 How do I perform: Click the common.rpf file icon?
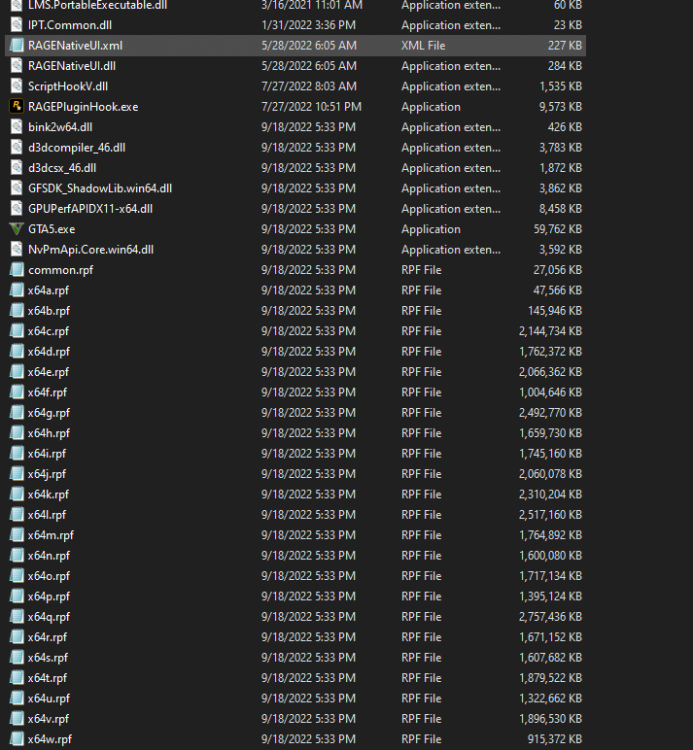pyautogui.click(x=16, y=270)
